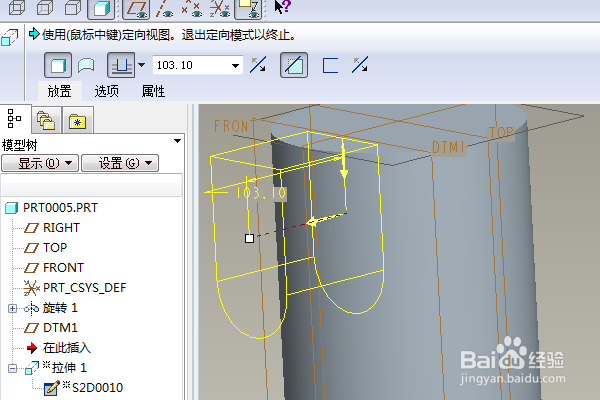Open the 模型树 panel dropdown arrow
The height and width of the screenshot is (400, 600).
pos(177,141)
